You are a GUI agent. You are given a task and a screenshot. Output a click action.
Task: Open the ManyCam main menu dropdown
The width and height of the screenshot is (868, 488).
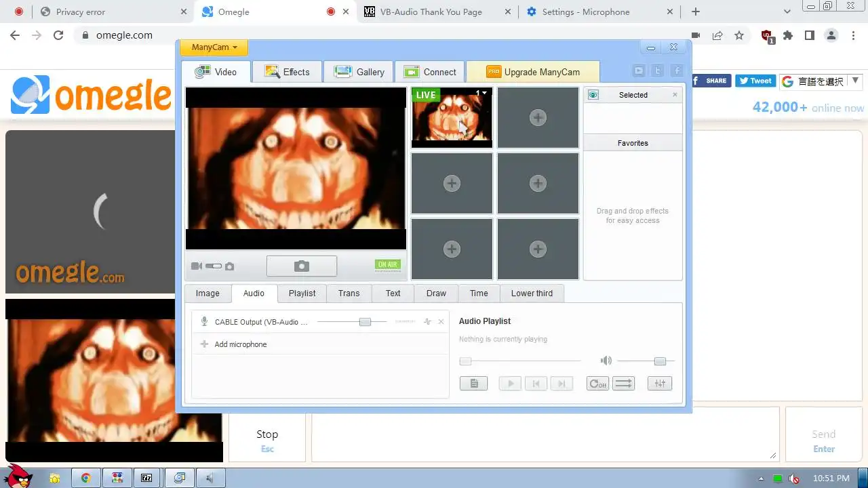pyautogui.click(x=214, y=47)
